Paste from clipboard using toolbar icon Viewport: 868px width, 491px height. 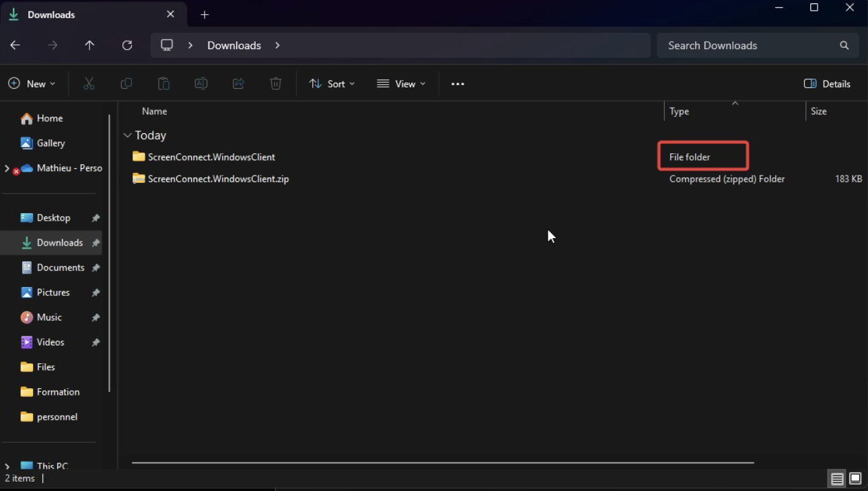pos(164,83)
